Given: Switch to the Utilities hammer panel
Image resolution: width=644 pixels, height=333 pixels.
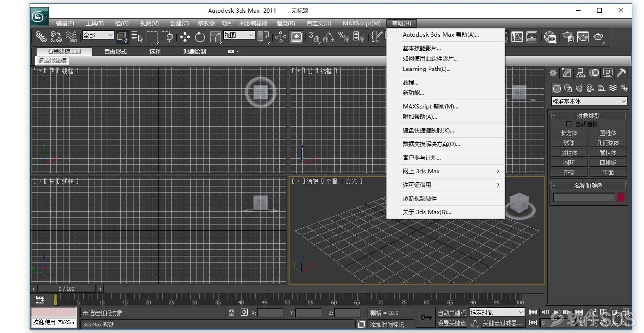Looking at the screenshot, I should (x=621, y=73).
